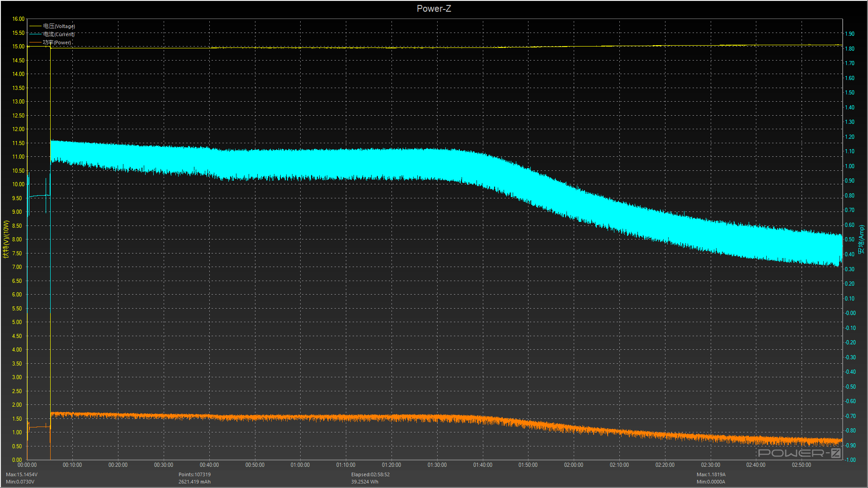This screenshot has height=488, width=868.
Task: Click the Points:107319 status readout
Action: tap(194, 474)
